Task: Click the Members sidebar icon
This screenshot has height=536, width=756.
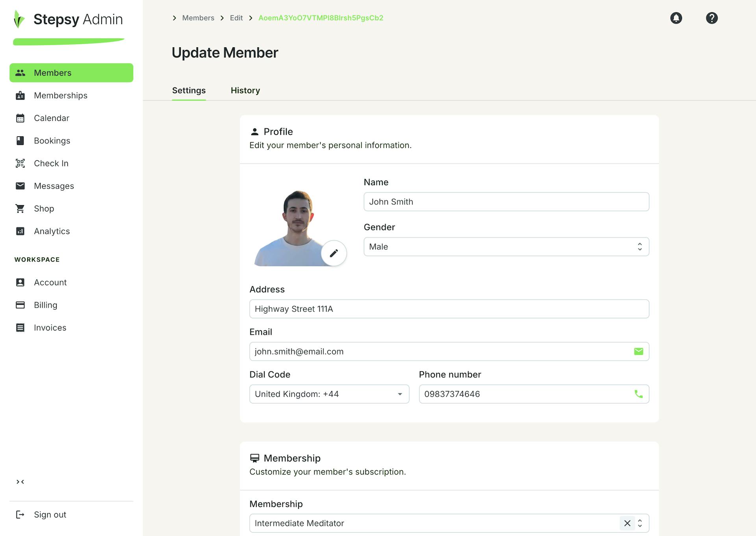Action: pyautogui.click(x=20, y=72)
